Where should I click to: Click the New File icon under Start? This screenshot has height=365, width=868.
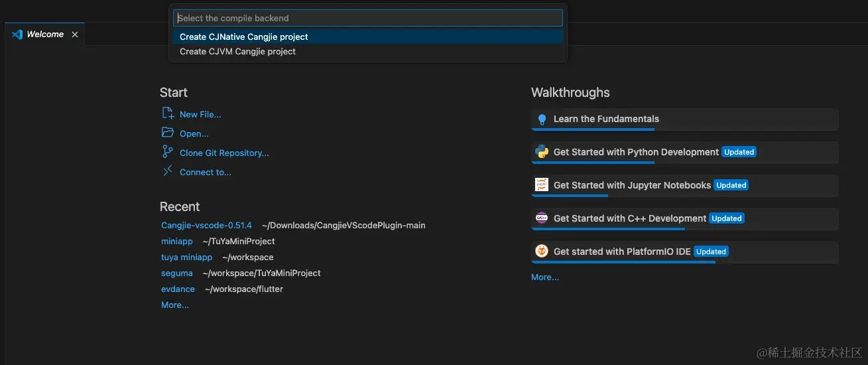tap(168, 113)
